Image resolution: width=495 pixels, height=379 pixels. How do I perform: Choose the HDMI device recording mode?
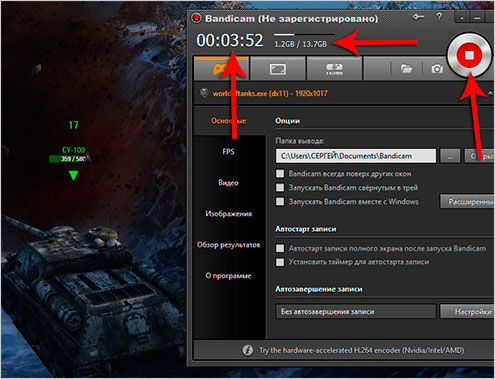point(334,69)
